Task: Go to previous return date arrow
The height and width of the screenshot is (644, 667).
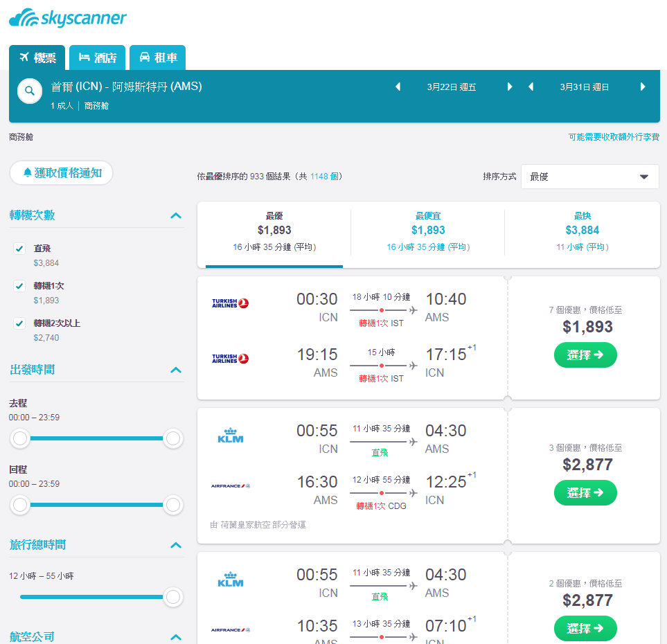Action: click(531, 87)
